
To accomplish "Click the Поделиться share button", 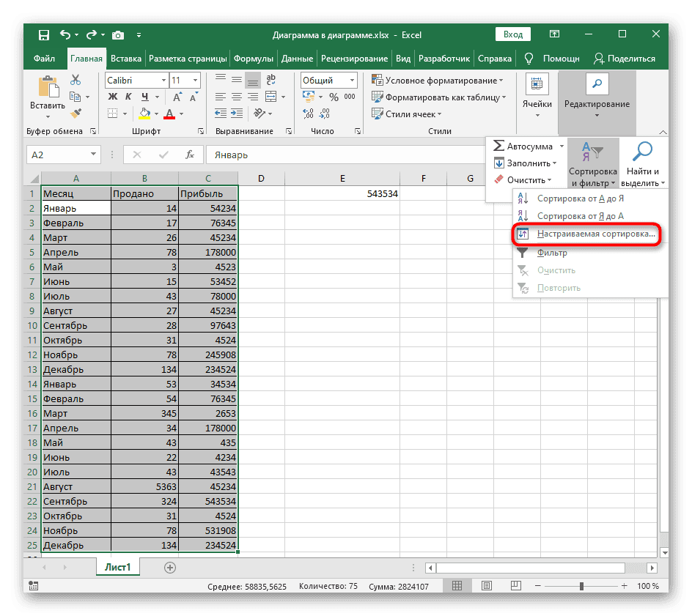I will [624, 59].
